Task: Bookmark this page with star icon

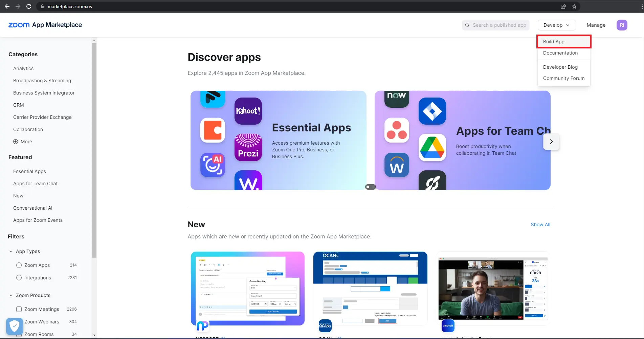Action: click(x=574, y=6)
